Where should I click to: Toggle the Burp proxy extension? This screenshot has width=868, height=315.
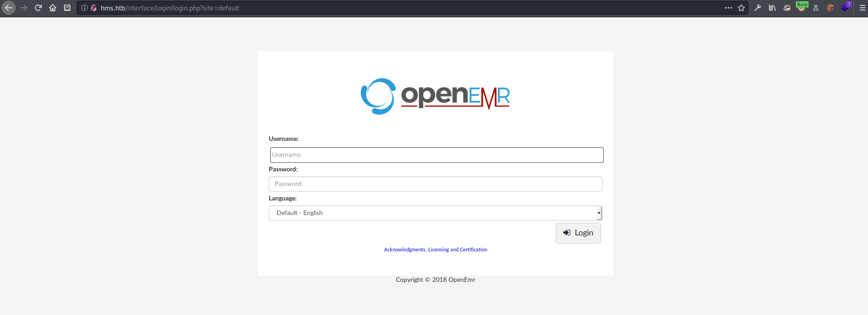pyautogui.click(x=801, y=7)
